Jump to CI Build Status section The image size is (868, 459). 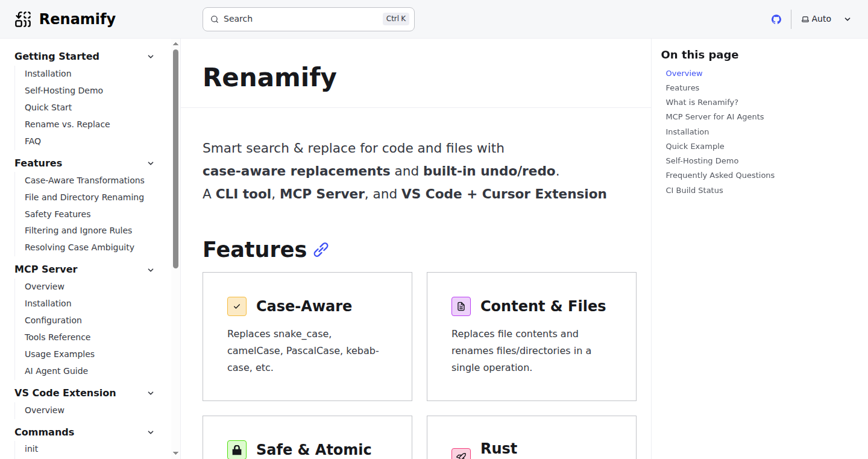point(694,191)
